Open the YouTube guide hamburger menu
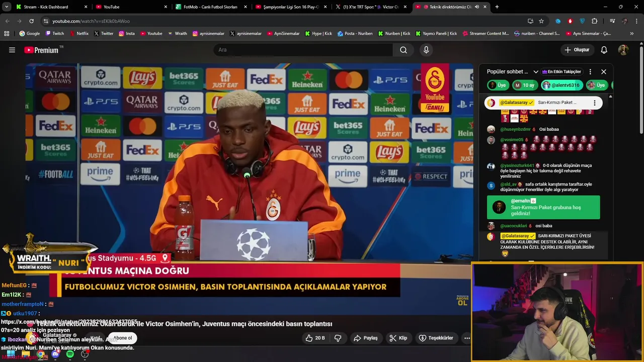 point(12,50)
